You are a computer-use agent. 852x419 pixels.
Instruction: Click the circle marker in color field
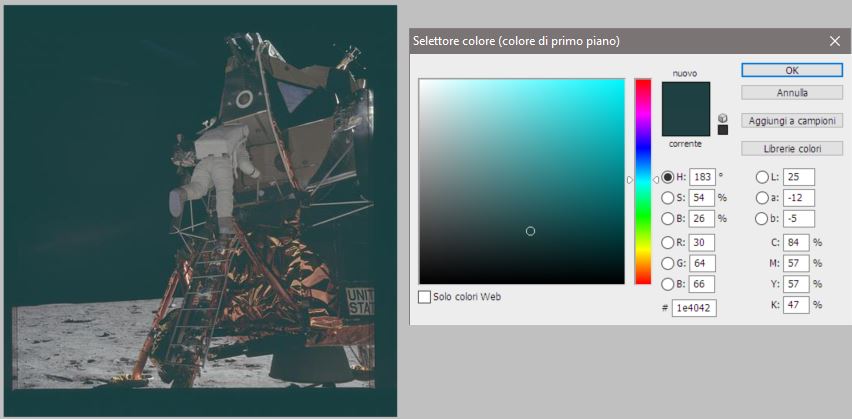click(x=530, y=231)
